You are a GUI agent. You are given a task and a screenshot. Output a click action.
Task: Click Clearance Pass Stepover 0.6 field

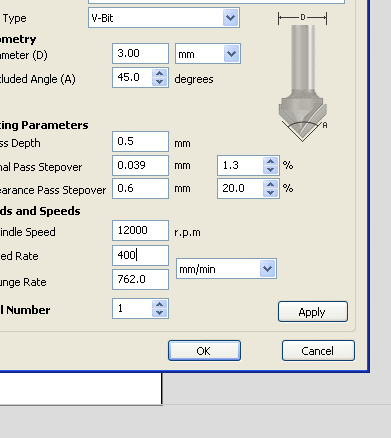click(140, 188)
